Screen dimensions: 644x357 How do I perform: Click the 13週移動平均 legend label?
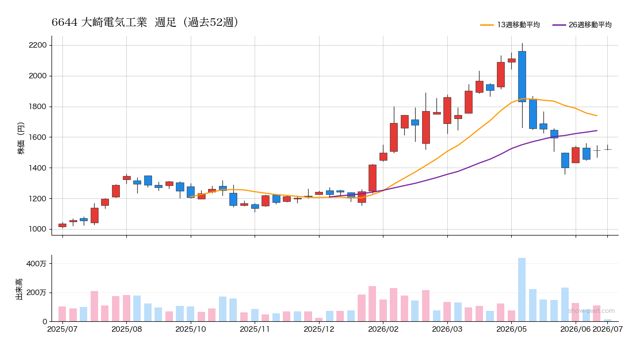click(x=518, y=25)
